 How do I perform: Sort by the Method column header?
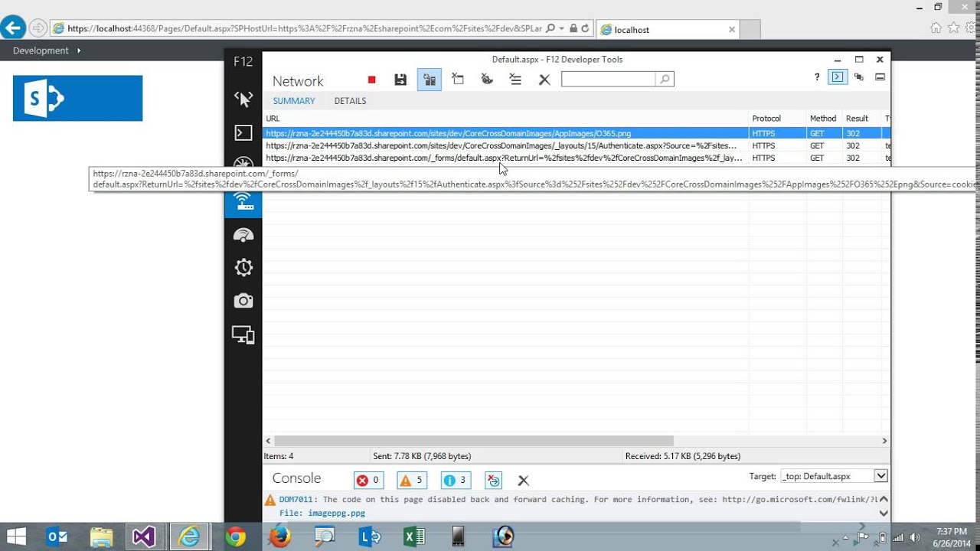click(823, 119)
